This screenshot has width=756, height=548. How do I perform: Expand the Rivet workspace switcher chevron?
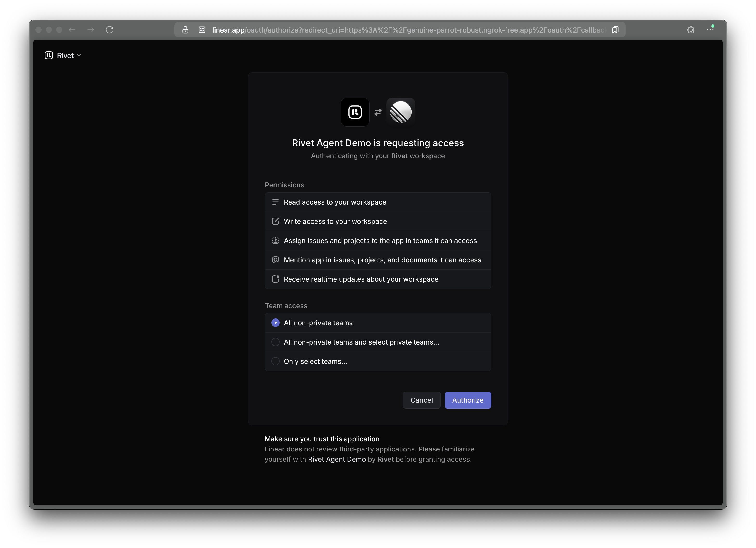tap(79, 55)
